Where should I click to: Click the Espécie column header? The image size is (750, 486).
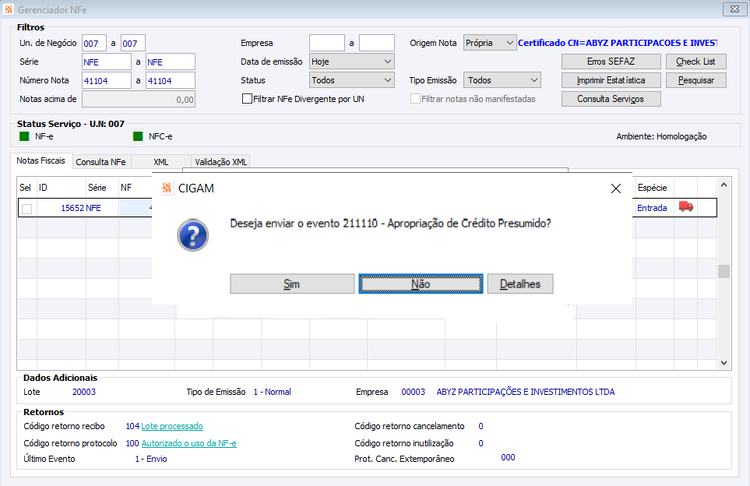[x=654, y=188]
